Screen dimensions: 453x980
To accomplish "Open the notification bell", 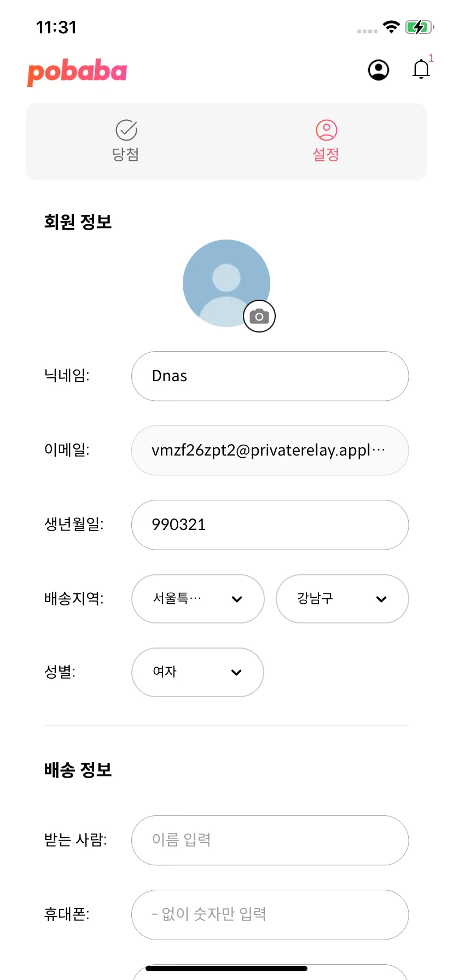I will point(421,69).
